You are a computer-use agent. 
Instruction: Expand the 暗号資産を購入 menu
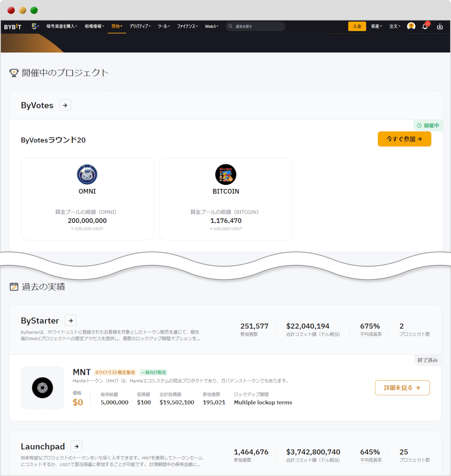(x=62, y=26)
